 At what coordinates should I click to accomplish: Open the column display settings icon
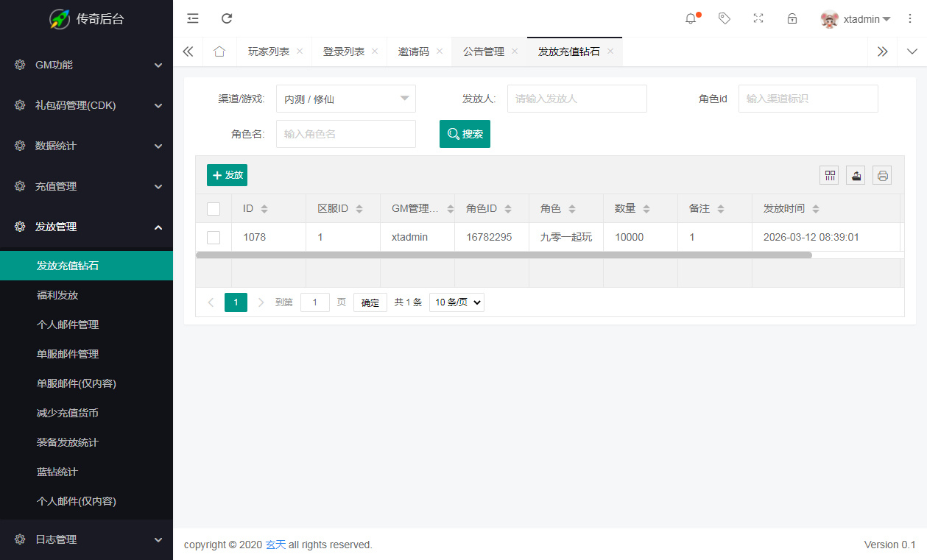(x=829, y=175)
